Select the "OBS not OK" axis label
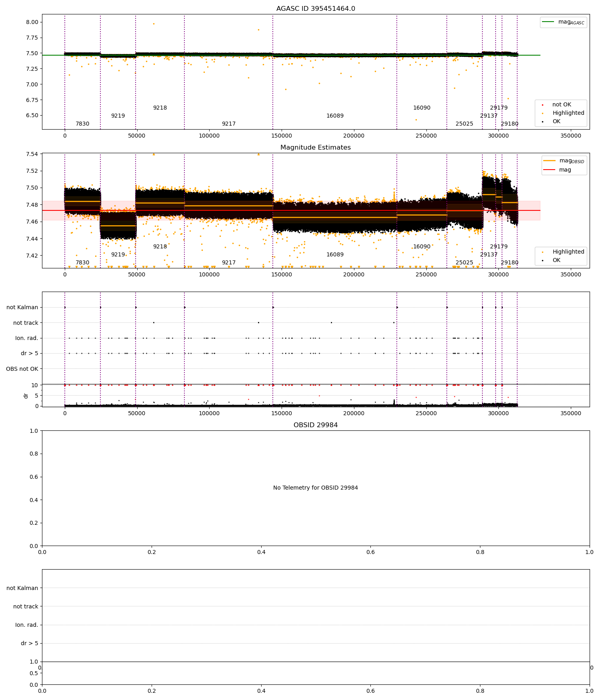Image resolution: width=600 pixels, height=700 pixels. pyautogui.click(x=22, y=369)
